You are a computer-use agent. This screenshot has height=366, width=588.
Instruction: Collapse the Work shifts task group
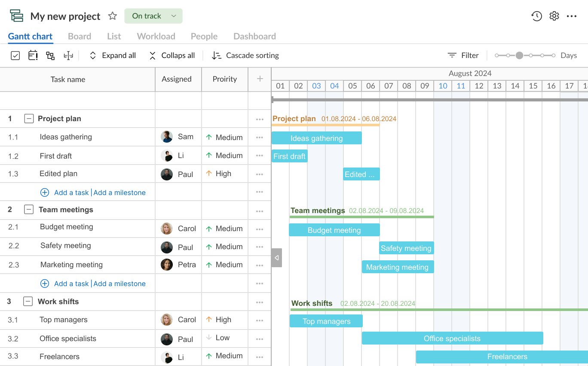28,301
